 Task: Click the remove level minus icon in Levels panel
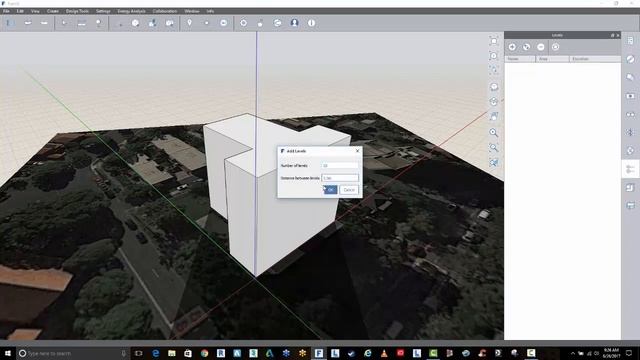[541, 47]
